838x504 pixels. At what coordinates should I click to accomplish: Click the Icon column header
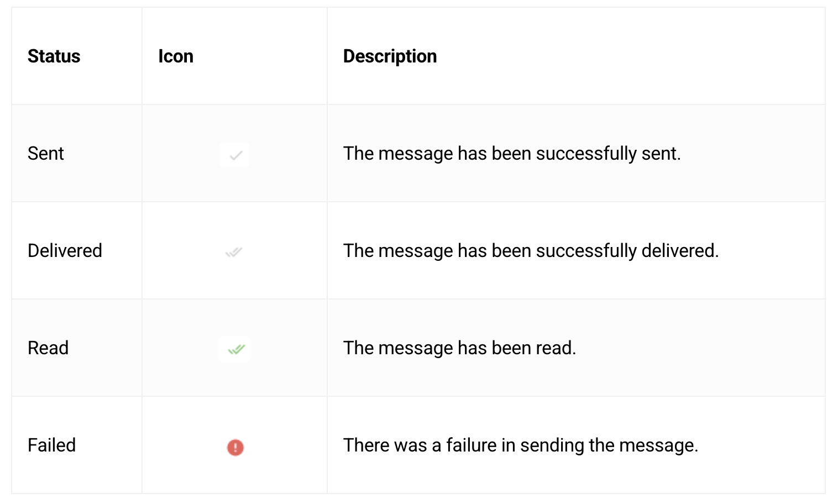176,56
